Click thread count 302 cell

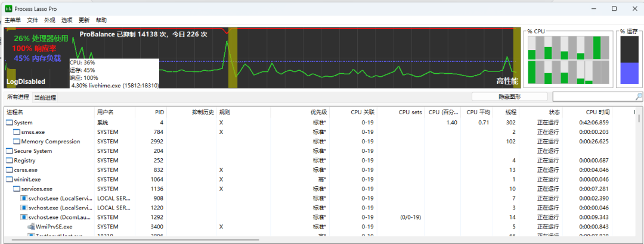coord(511,123)
